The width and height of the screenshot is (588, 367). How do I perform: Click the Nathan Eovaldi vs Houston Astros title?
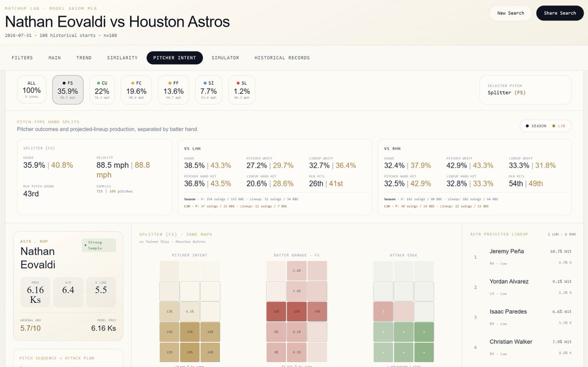pos(117,22)
